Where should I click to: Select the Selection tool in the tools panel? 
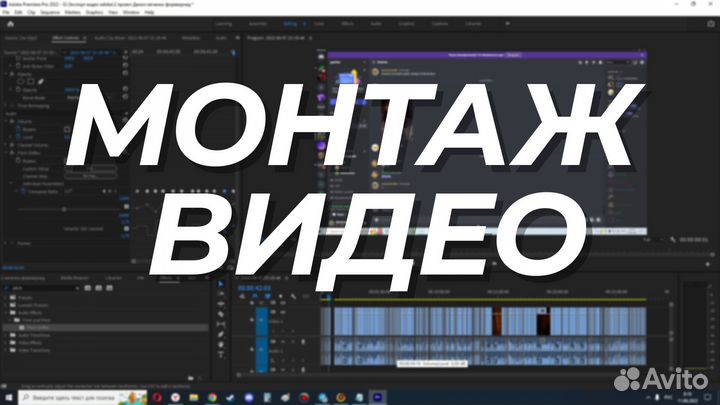tap(221, 284)
